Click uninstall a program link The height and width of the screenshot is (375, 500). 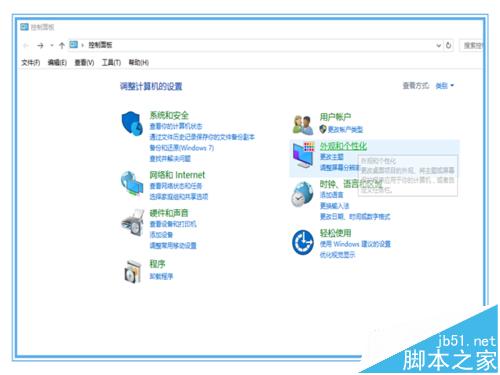(x=161, y=276)
